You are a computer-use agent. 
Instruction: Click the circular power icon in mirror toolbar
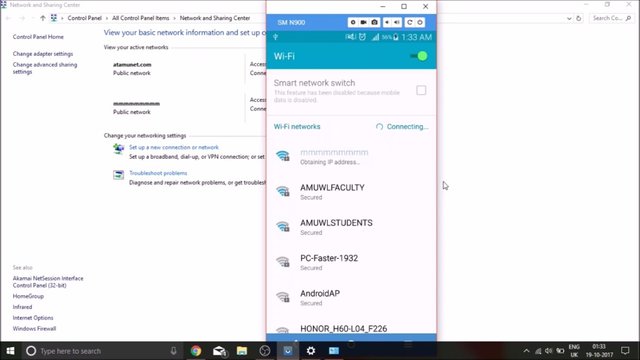click(420, 22)
